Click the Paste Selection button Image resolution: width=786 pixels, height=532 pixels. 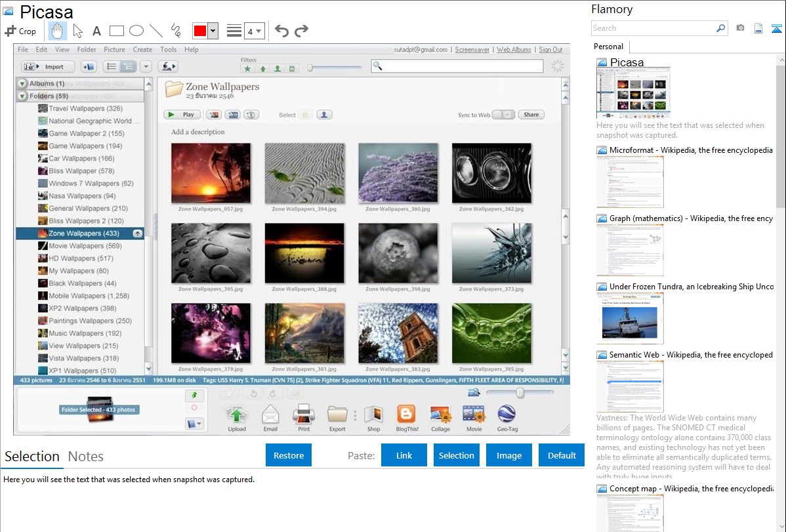coord(456,455)
